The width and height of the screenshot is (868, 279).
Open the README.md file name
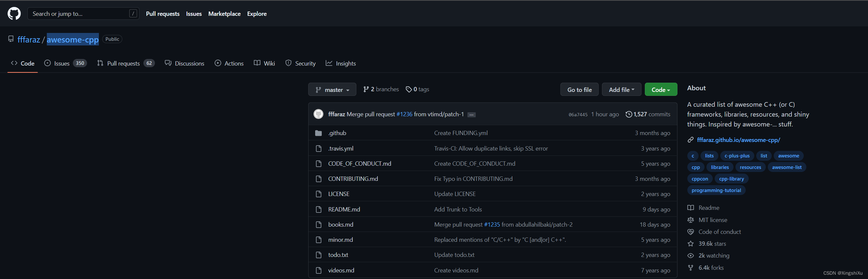[344, 209]
